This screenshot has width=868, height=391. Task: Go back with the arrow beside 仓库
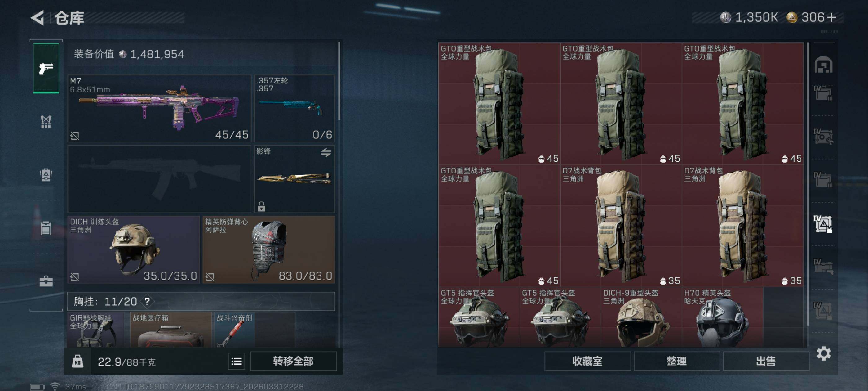pyautogui.click(x=38, y=18)
